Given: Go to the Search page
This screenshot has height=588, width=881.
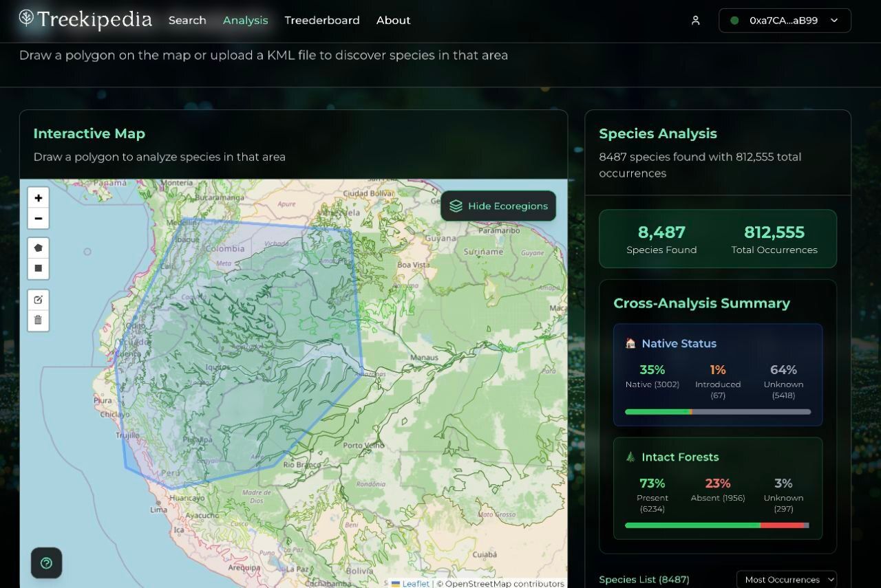Looking at the screenshot, I should 187,21.
